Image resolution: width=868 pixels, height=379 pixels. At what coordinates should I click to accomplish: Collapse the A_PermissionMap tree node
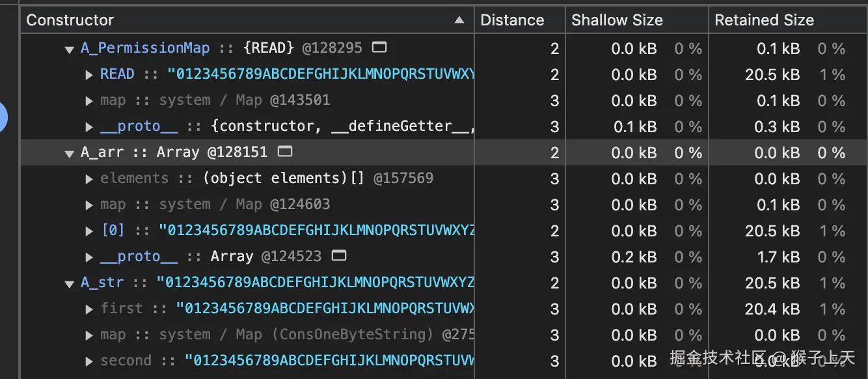coord(70,49)
